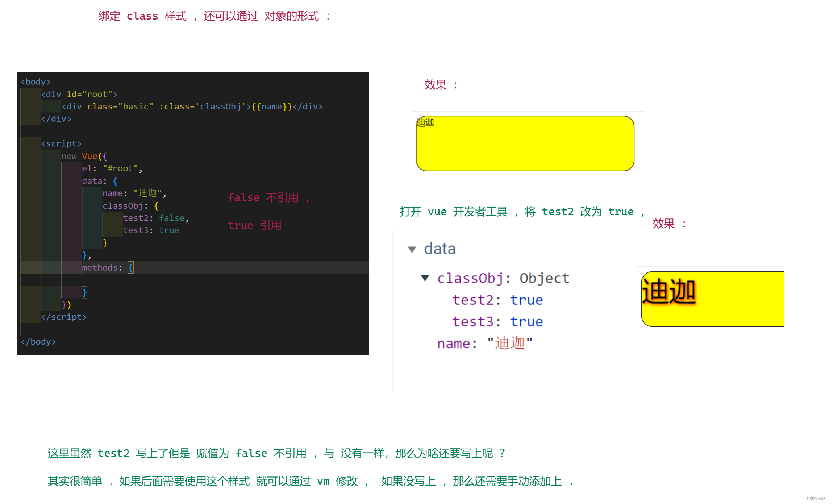
Task: Click the data heading in devtools
Action: [x=440, y=249]
